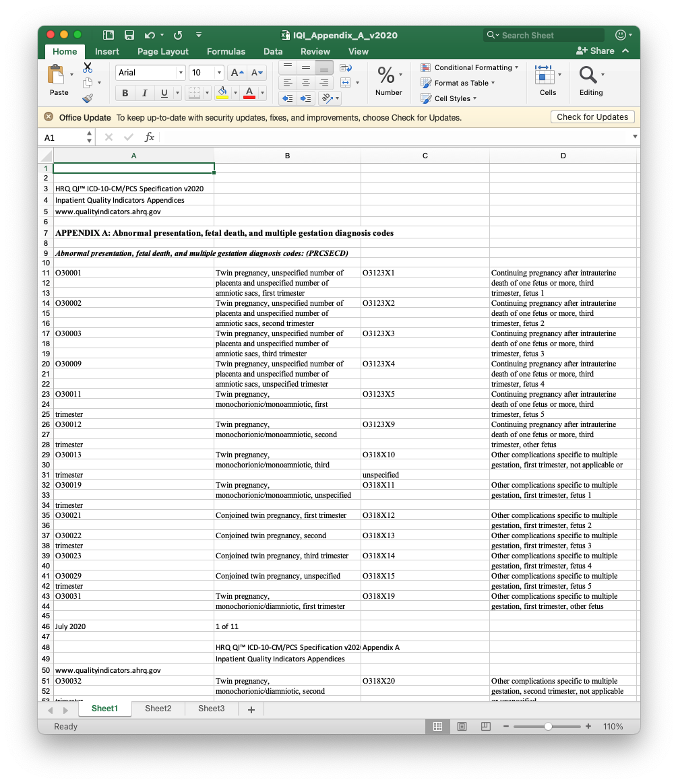Redo the last action
Image resolution: width=678 pixels, height=784 pixels.
coord(178,35)
